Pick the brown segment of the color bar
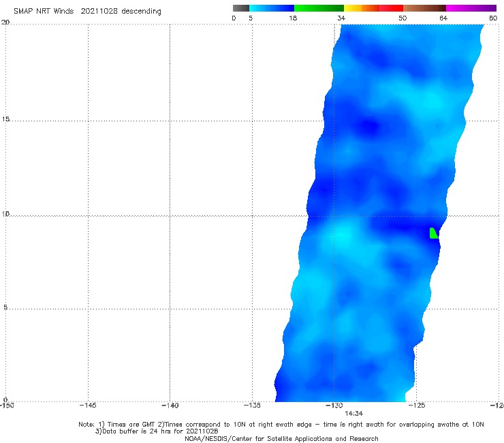Screen dimensions: 504x443 click(424, 8)
